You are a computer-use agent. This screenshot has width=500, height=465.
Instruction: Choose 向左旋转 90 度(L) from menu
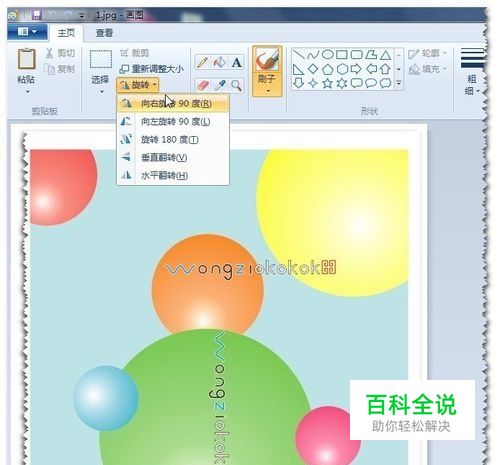pos(173,121)
